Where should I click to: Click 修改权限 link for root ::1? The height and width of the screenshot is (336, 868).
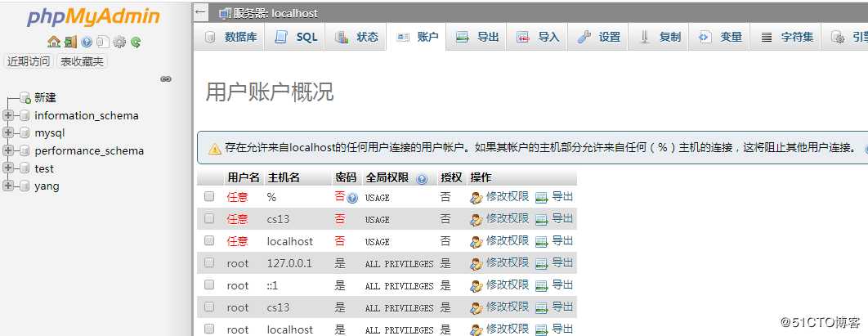(507, 285)
